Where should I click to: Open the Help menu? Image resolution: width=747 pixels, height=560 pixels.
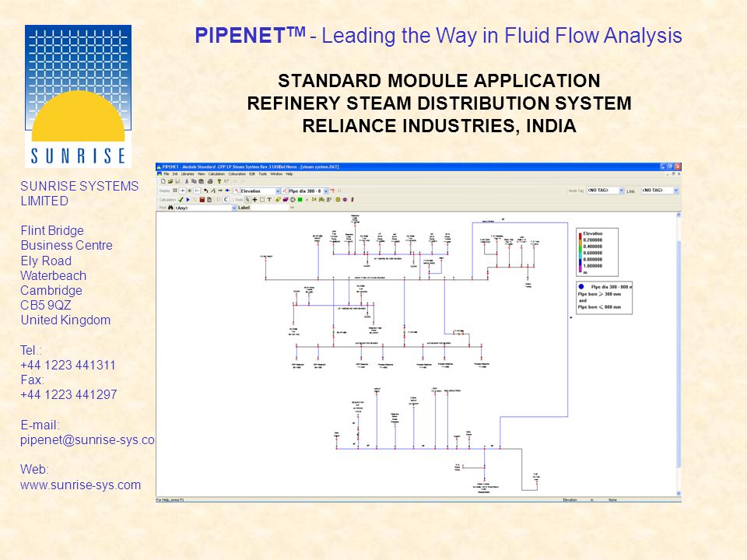tap(289, 173)
